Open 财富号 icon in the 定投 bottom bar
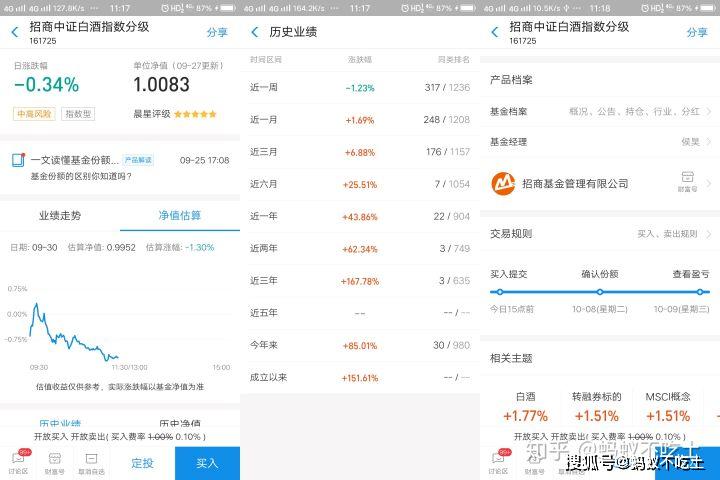 click(55, 462)
